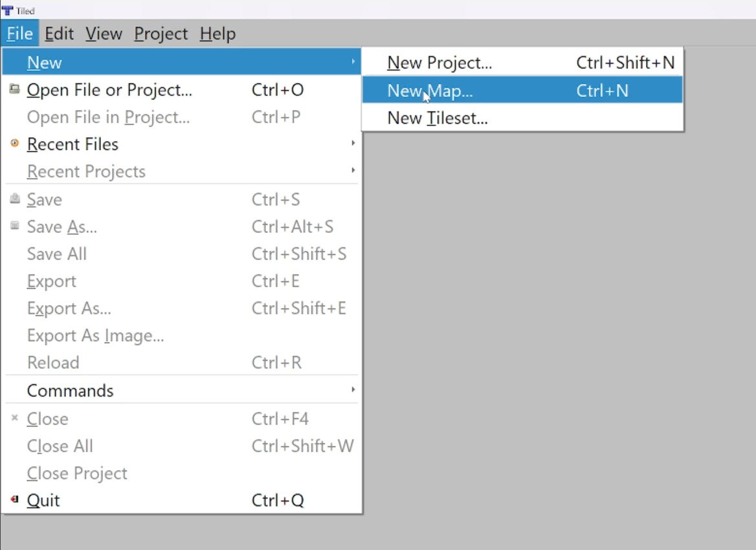Screen dimensions: 756x550
Task: Select New Map from the submenu
Action: [x=430, y=91]
